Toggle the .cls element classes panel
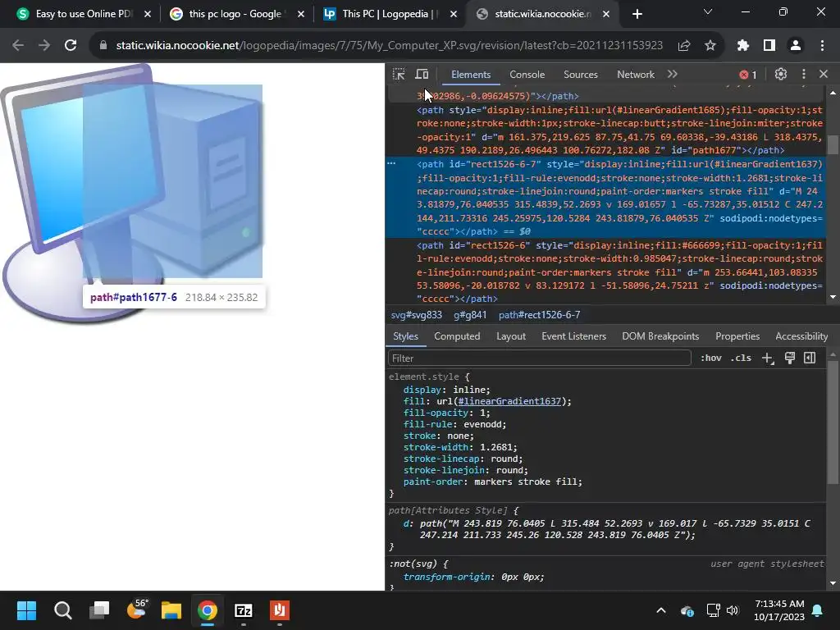 click(x=741, y=358)
